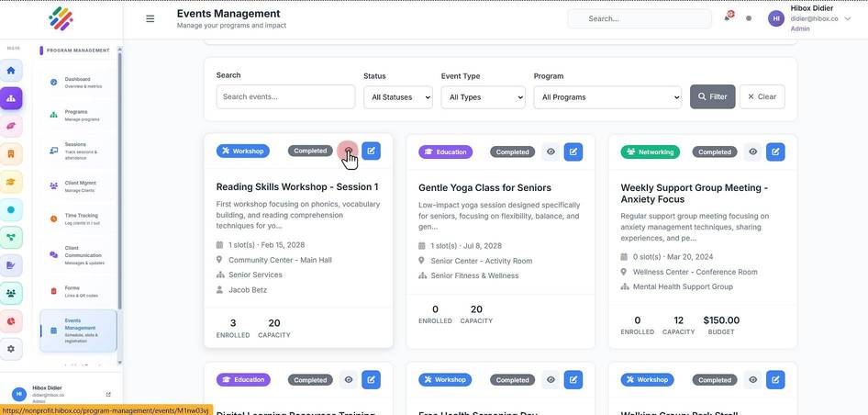Click Mental Health Support Group text

[683, 287]
